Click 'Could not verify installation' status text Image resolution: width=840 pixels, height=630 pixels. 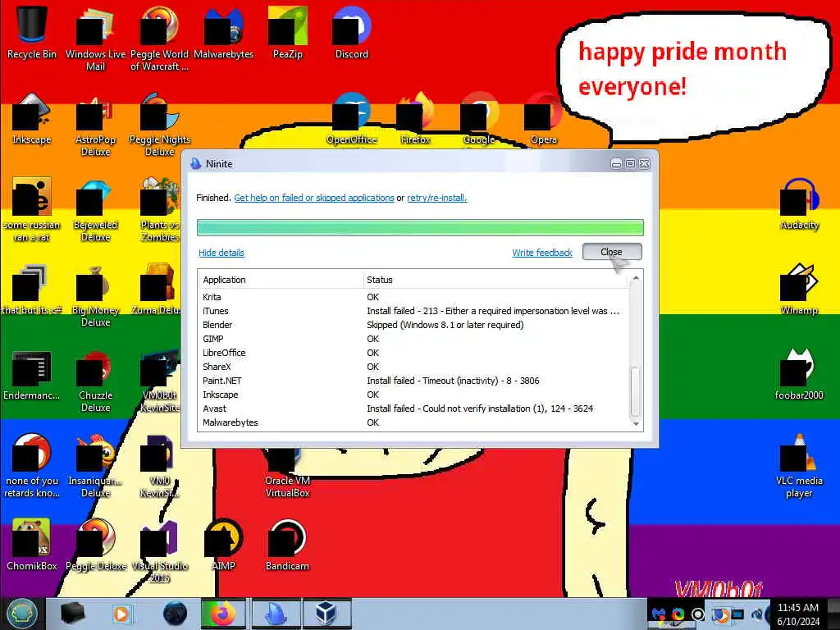(479, 409)
